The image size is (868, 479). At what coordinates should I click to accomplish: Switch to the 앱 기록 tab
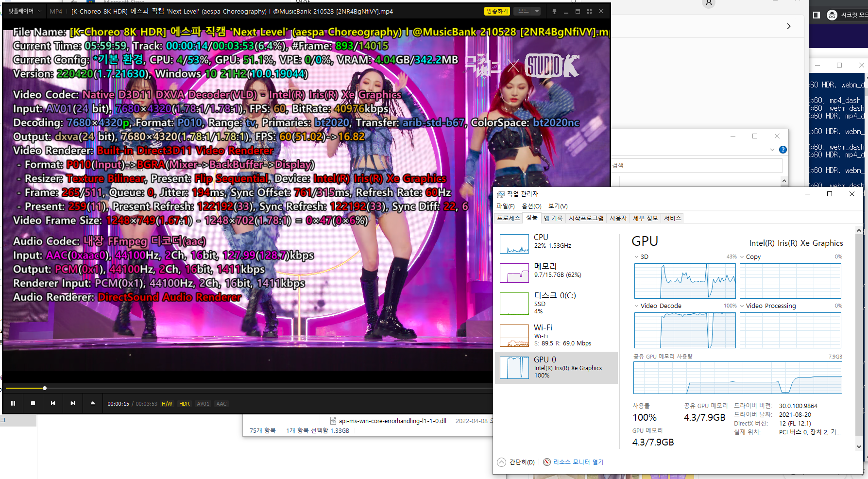point(553,218)
